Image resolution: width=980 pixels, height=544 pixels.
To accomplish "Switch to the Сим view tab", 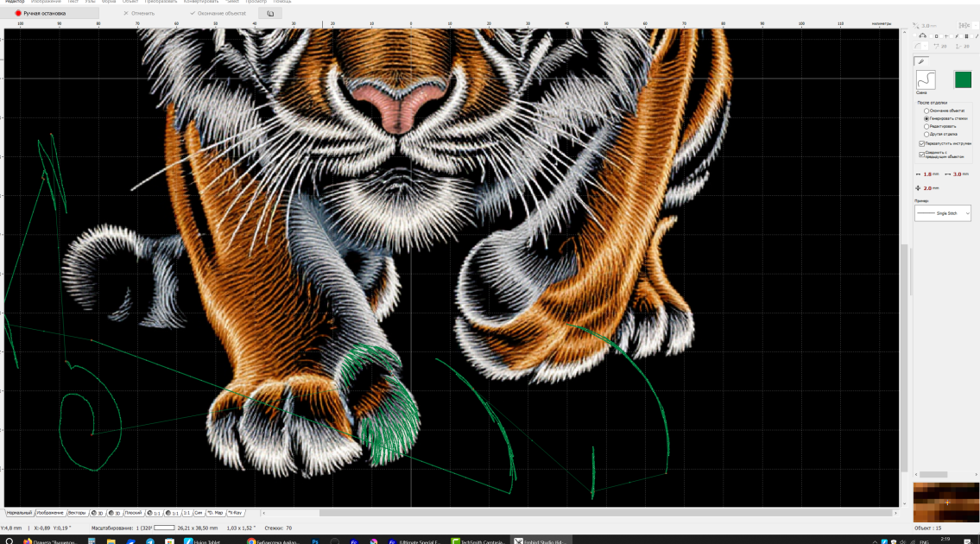I will (x=198, y=513).
